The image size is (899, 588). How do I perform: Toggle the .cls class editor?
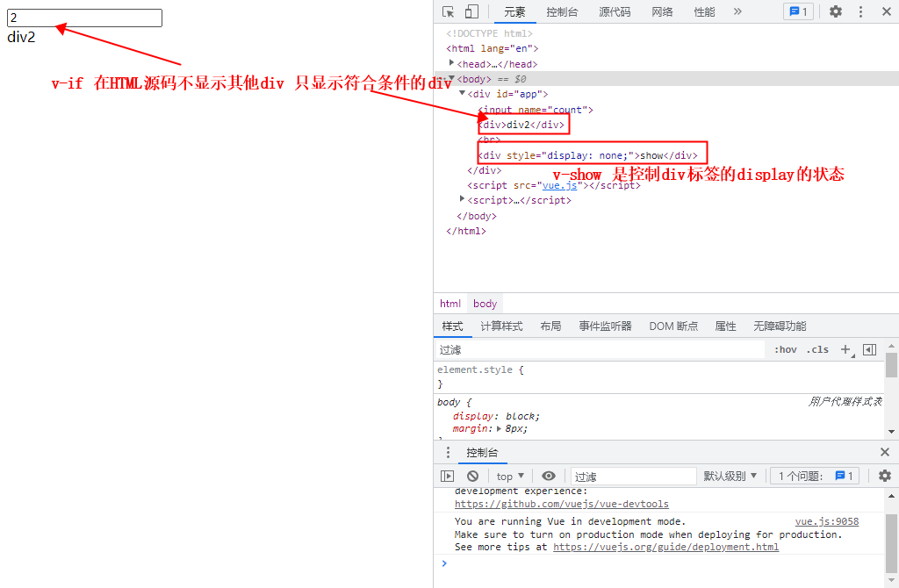point(817,349)
